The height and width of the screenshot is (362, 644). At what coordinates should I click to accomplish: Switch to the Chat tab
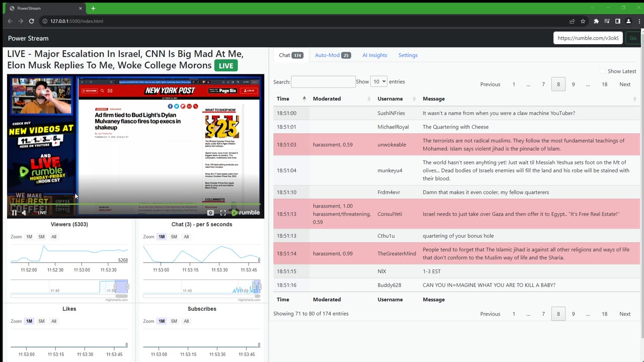coord(291,55)
